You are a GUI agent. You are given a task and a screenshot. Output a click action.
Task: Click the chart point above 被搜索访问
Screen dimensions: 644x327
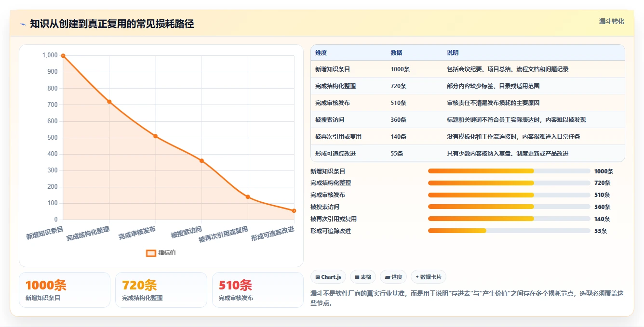point(201,161)
